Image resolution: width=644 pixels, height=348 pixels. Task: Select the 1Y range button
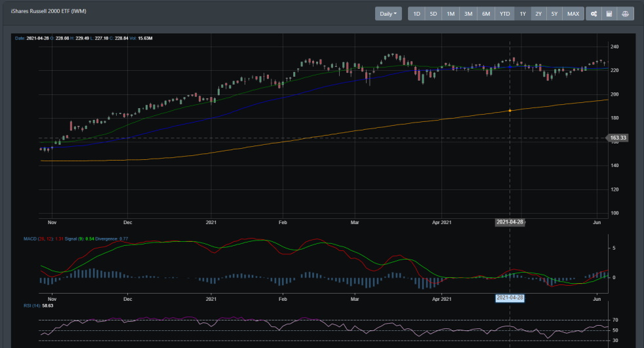pos(523,14)
